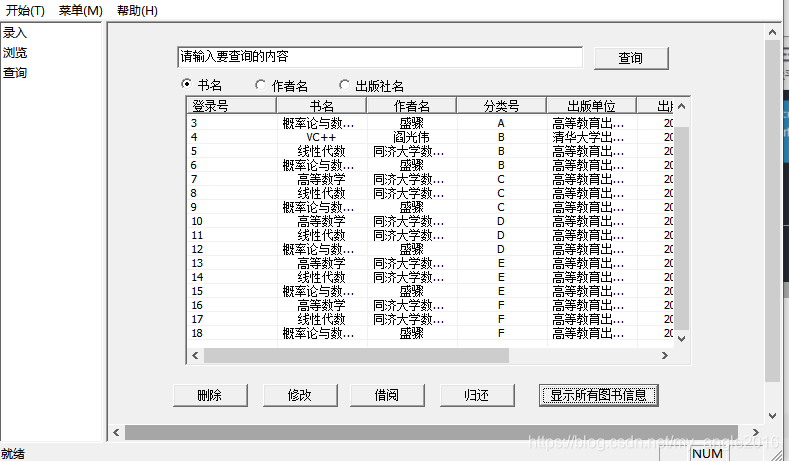Click the main view's scroll right arrow
This screenshot has height=461, width=789.
pyautogui.click(x=755, y=432)
